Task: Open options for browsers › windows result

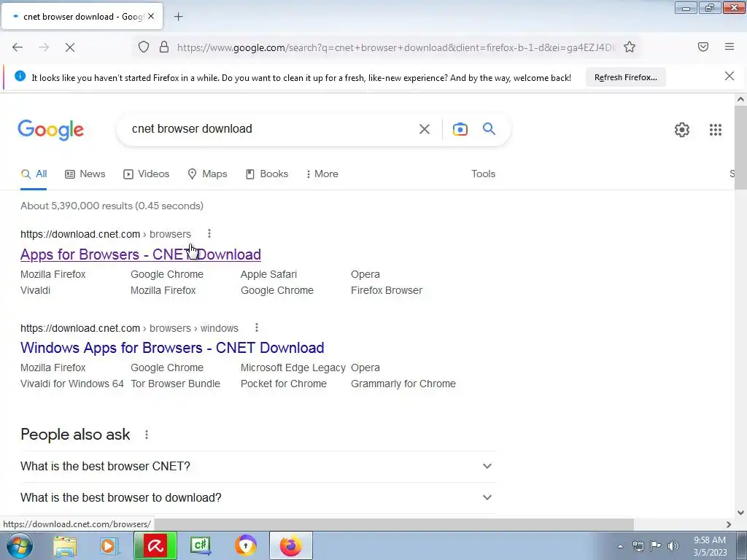Action: [256, 327]
